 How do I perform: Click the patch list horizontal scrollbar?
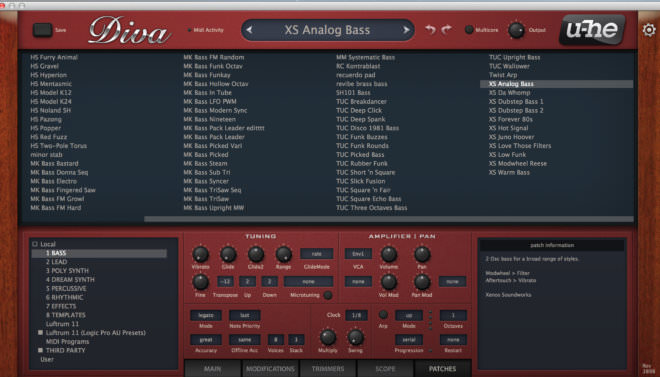click(389, 219)
